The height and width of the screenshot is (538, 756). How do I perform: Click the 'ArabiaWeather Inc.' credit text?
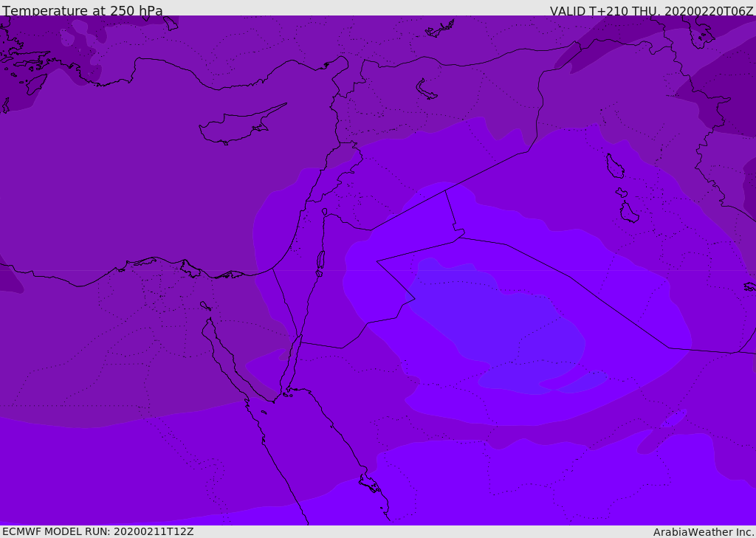tap(704, 532)
